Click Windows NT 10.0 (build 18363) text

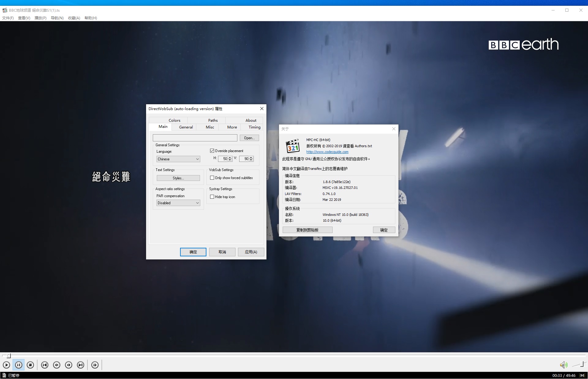tap(345, 215)
